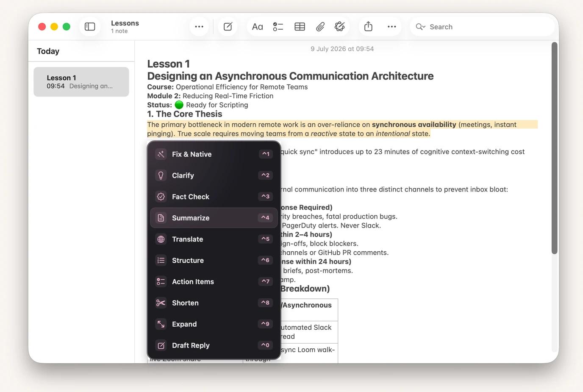Image resolution: width=583 pixels, height=392 pixels.
Task: Select the highlighted Summarize entry
Action: (214, 218)
